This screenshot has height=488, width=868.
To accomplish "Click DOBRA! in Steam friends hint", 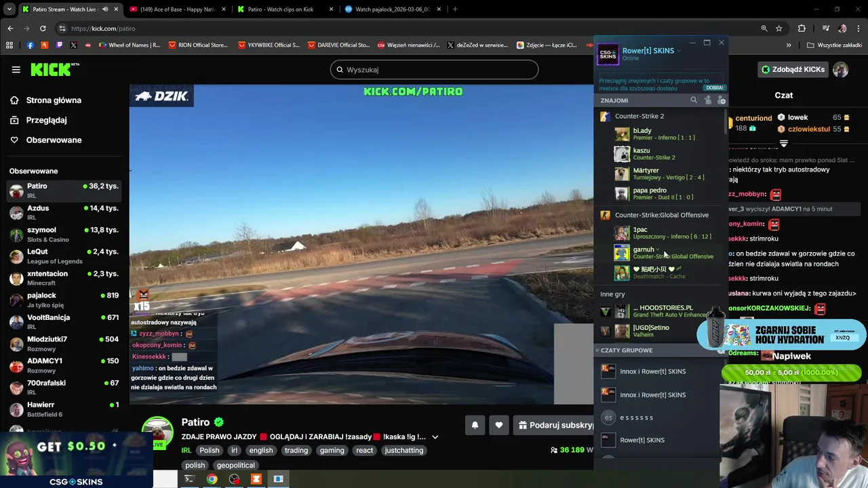I will (714, 87).
